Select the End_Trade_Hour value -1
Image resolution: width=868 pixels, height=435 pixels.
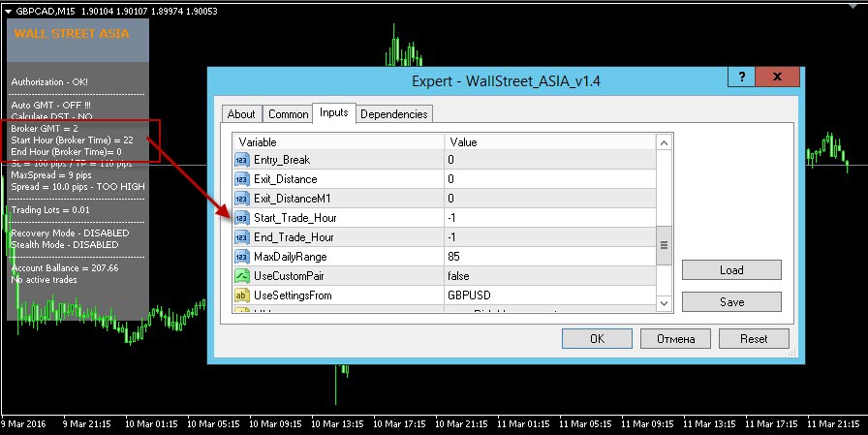550,237
